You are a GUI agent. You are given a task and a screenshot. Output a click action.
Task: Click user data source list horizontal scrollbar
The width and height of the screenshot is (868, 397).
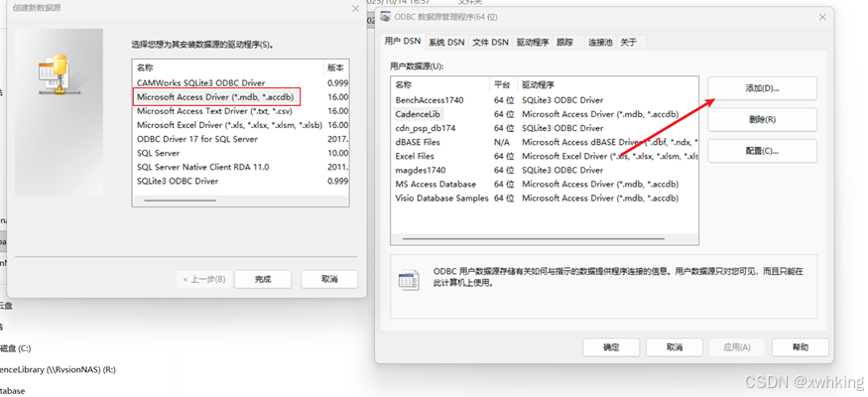pyautogui.click(x=533, y=239)
